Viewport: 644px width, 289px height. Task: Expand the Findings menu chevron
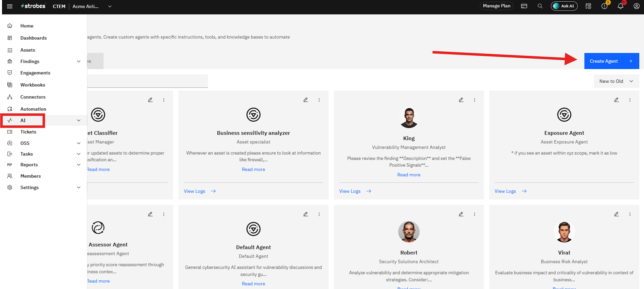coord(79,61)
